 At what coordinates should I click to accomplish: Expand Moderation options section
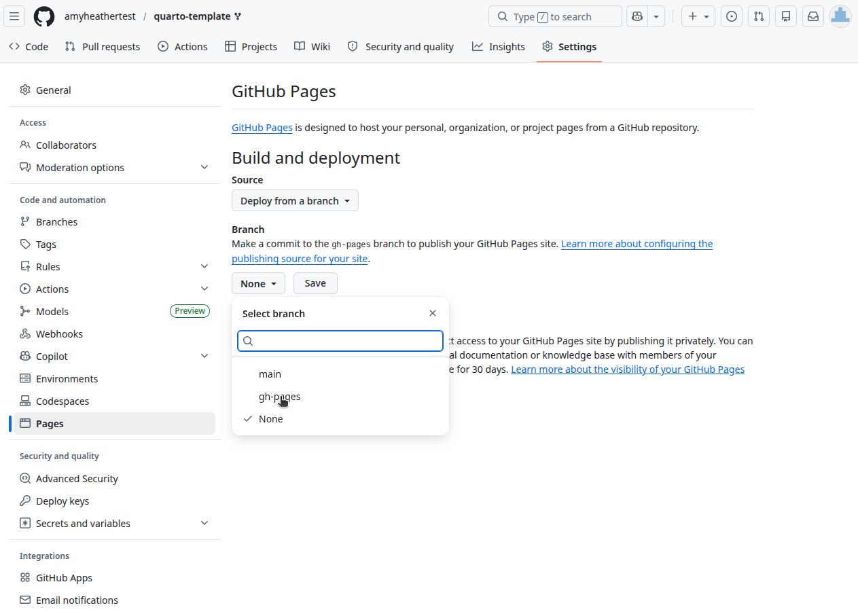(115, 167)
